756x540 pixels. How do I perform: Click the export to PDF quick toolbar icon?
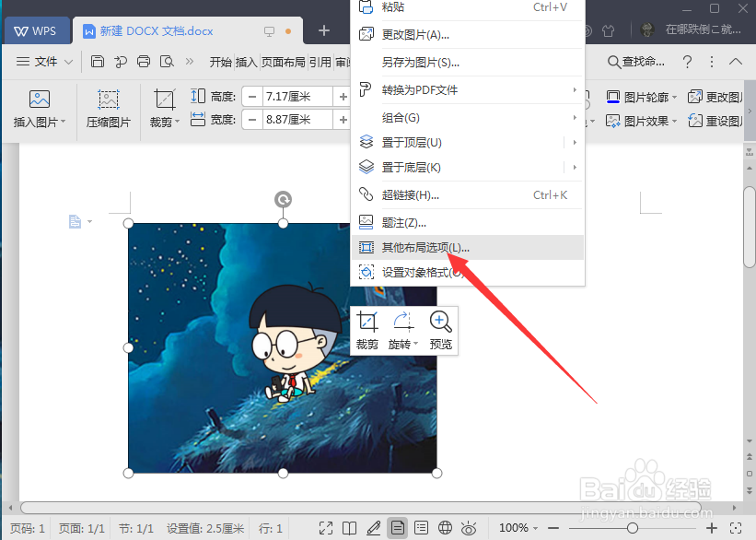point(121,62)
